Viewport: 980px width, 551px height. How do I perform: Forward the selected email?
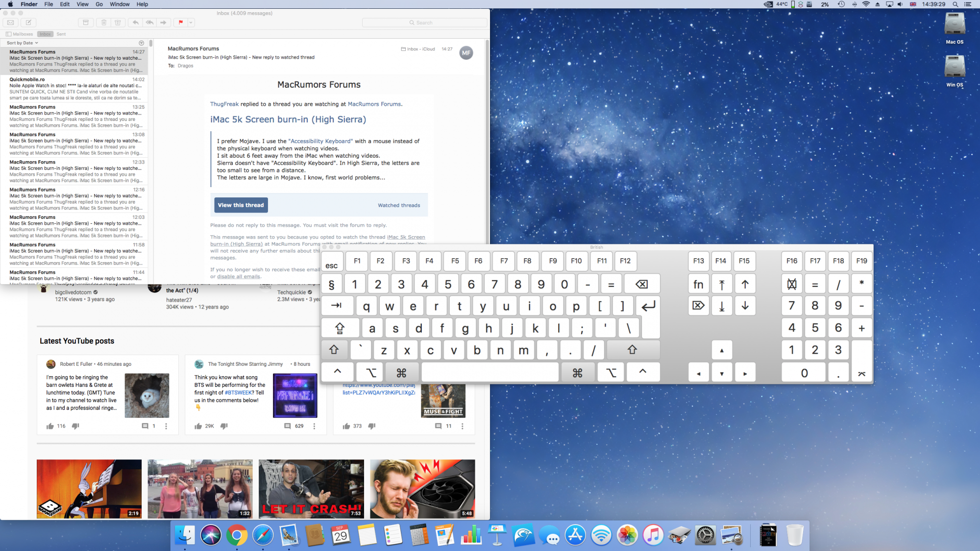[x=163, y=23]
